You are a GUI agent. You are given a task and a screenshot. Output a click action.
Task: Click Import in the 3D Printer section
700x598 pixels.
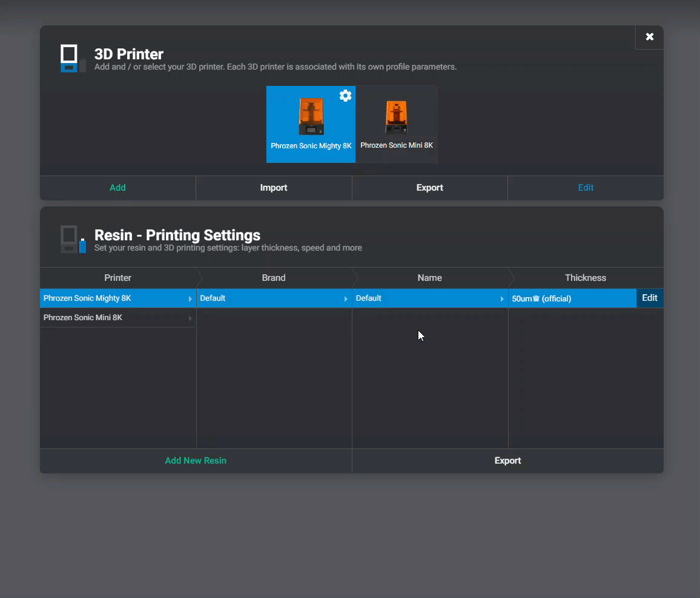pyautogui.click(x=274, y=188)
